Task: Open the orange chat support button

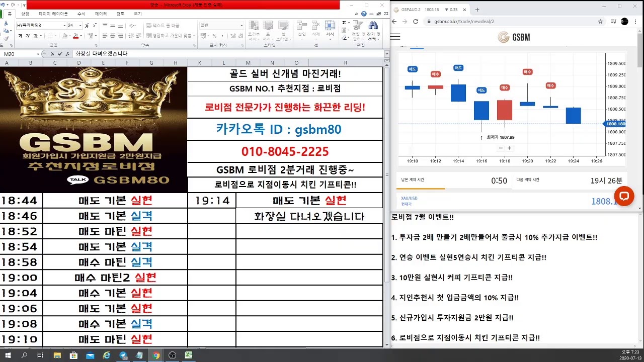Action: pos(624,196)
